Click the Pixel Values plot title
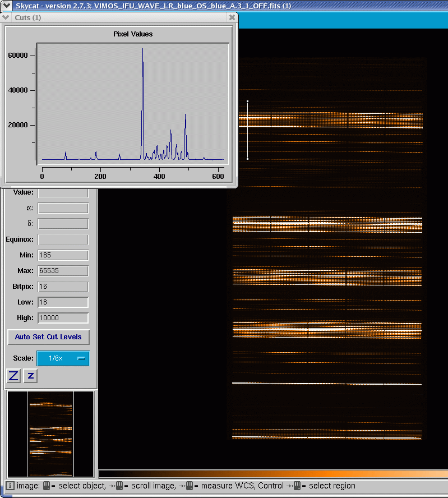This screenshot has width=448, height=498. point(133,34)
